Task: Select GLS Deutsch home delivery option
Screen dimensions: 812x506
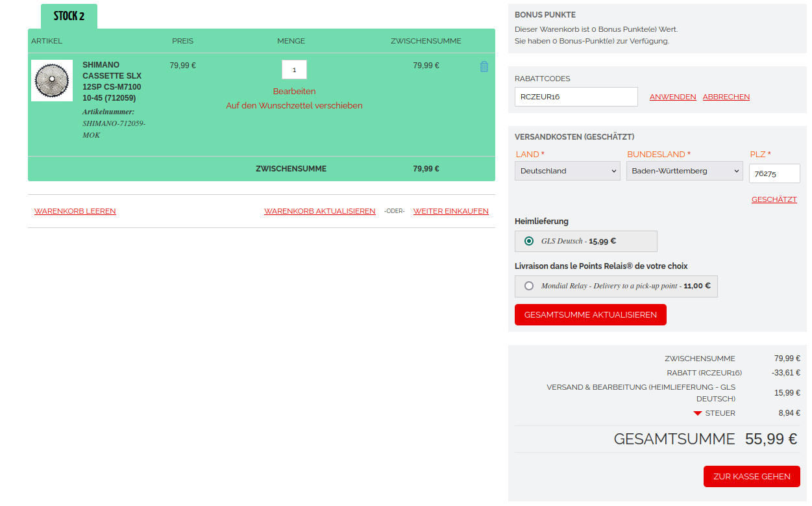Action: (x=529, y=241)
